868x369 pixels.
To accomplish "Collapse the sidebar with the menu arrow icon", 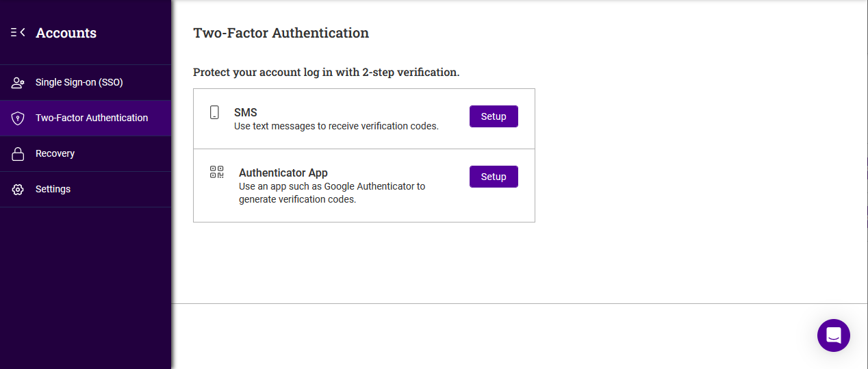I will [x=18, y=32].
